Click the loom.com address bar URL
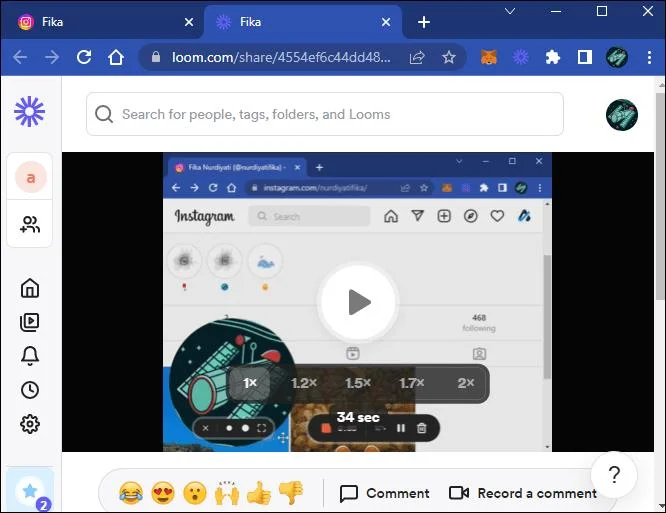The width and height of the screenshot is (666, 513). 280,57
